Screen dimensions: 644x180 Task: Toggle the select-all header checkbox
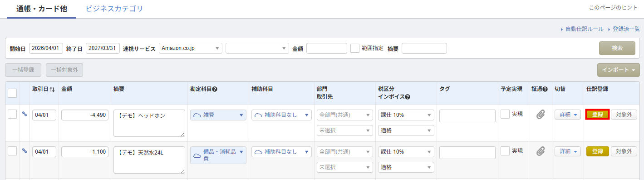pos(12,93)
